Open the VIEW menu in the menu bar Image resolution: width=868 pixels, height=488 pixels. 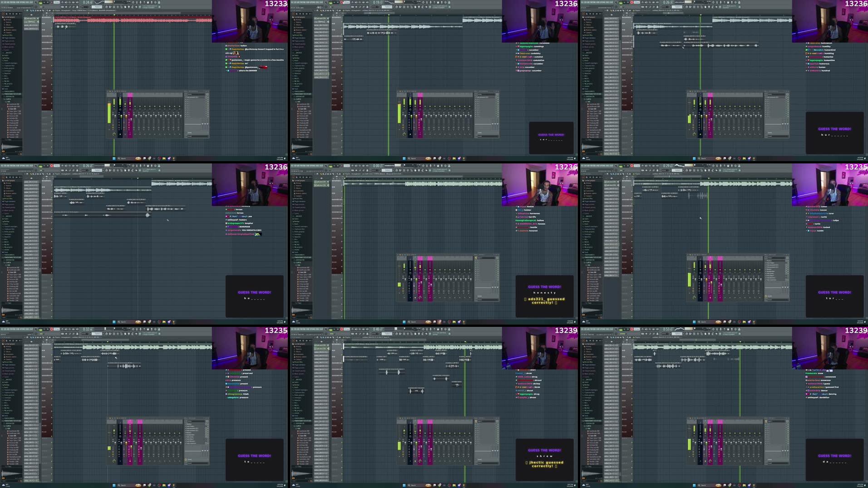pyautogui.click(x=17, y=1)
